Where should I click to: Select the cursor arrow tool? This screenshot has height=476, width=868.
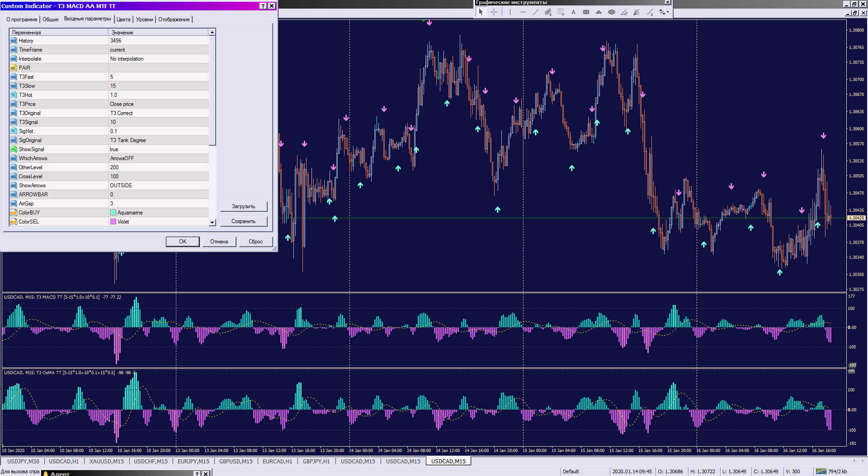[x=481, y=12]
